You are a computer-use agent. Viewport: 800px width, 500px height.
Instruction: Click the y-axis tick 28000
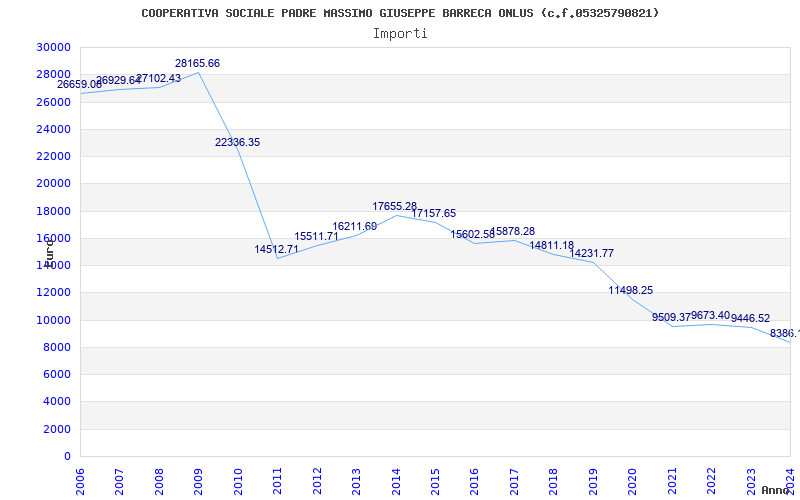[53, 75]
